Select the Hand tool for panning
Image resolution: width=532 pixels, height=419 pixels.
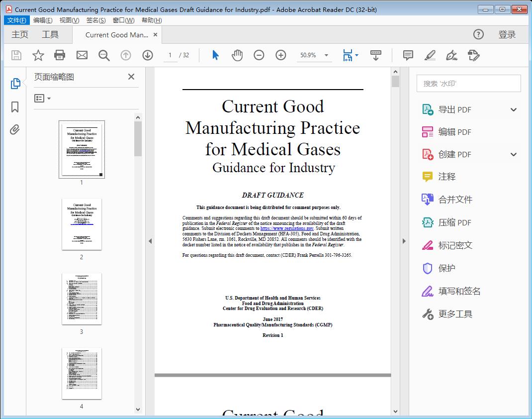coord(237,55)
